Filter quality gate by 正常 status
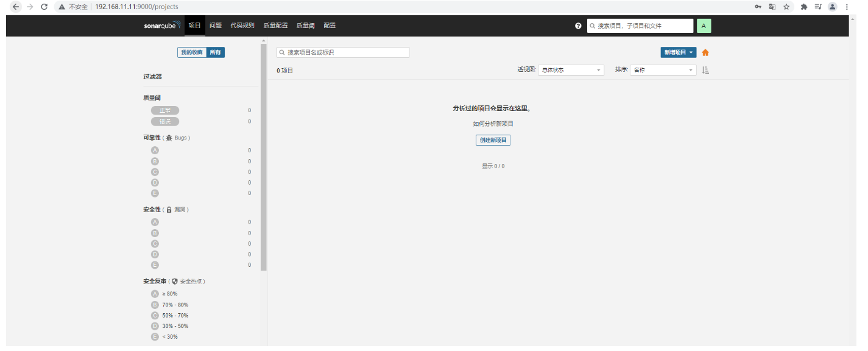The image size is (868, 351). pyautogui.click(x=165, y=110)
